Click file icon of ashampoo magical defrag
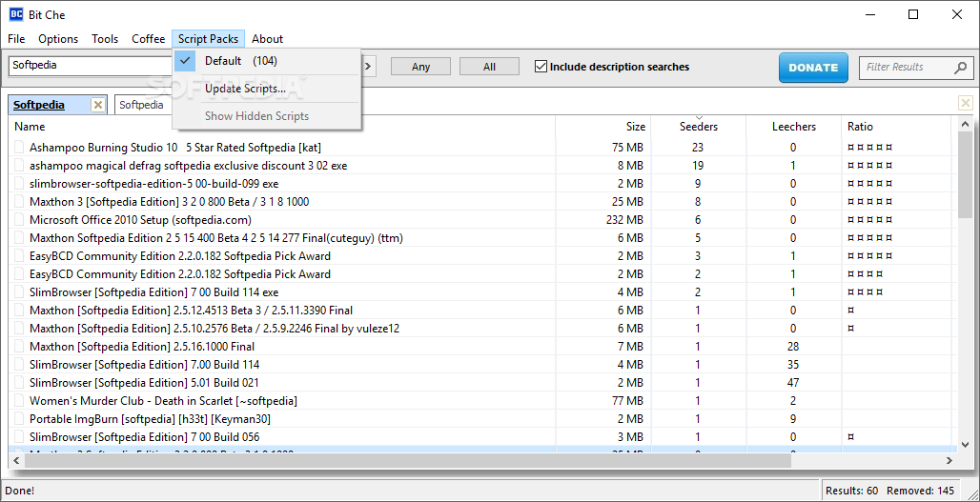Screen dimensions: 980x502 click(x=19, y=166)
